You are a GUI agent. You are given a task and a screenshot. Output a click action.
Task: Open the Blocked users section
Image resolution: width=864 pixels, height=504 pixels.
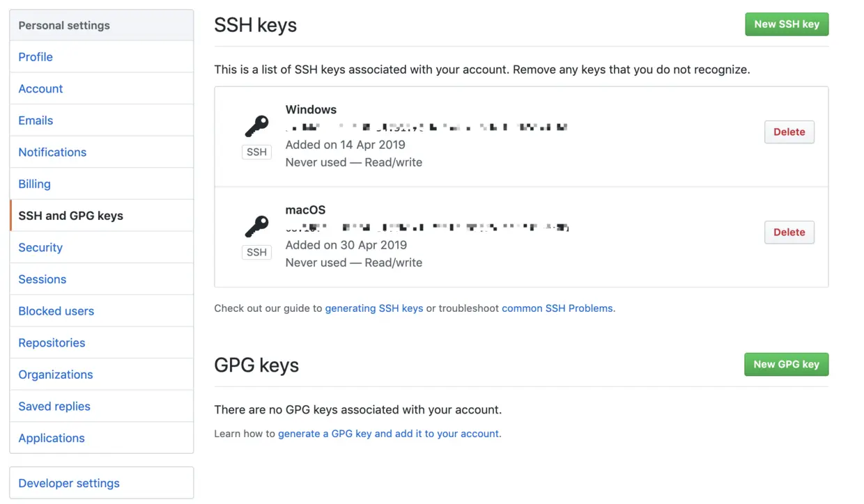coord(56,310)
